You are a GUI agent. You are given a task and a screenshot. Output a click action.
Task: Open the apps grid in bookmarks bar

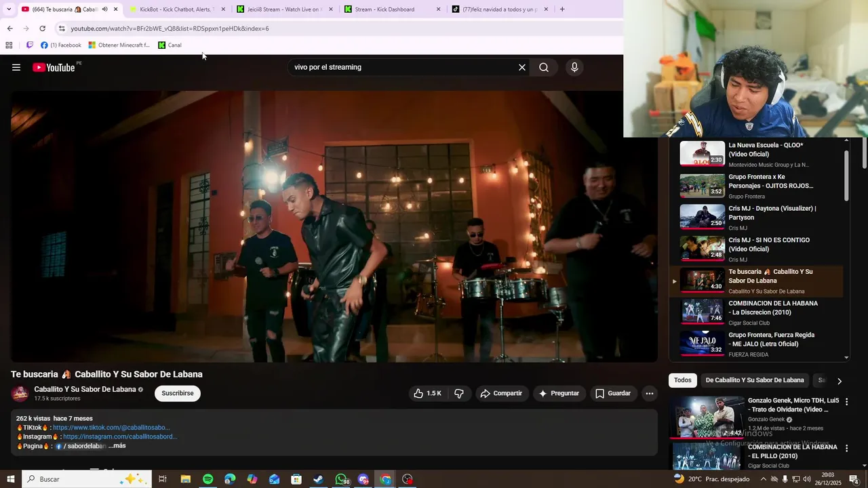9,45
